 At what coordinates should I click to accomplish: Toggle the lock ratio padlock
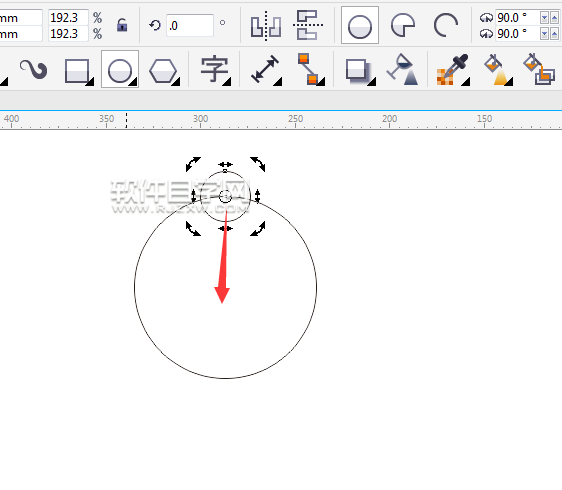pos(122,25)
